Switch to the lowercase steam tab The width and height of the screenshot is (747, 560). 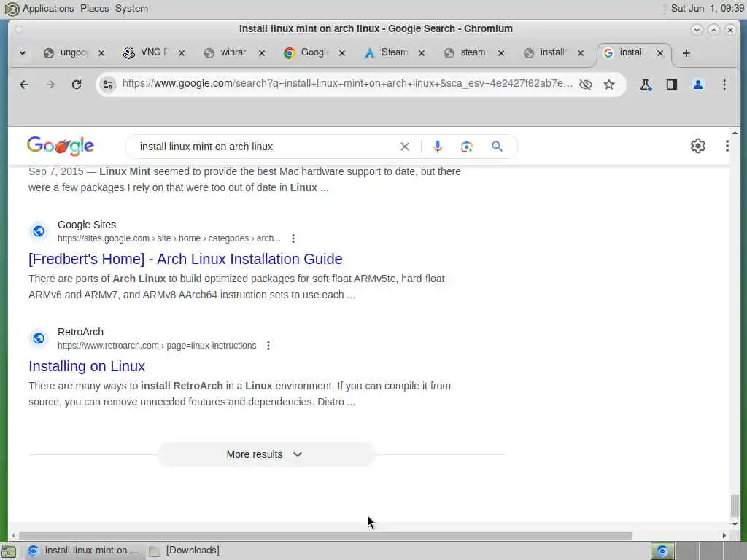point(466,52)
